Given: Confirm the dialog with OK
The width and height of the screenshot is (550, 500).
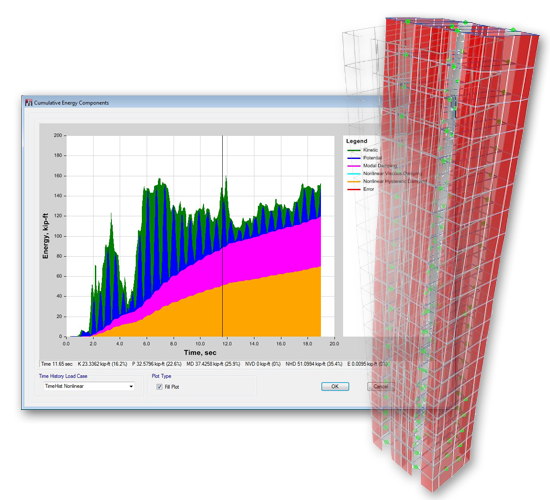Looking at the screenshot, I should [335, 386].
